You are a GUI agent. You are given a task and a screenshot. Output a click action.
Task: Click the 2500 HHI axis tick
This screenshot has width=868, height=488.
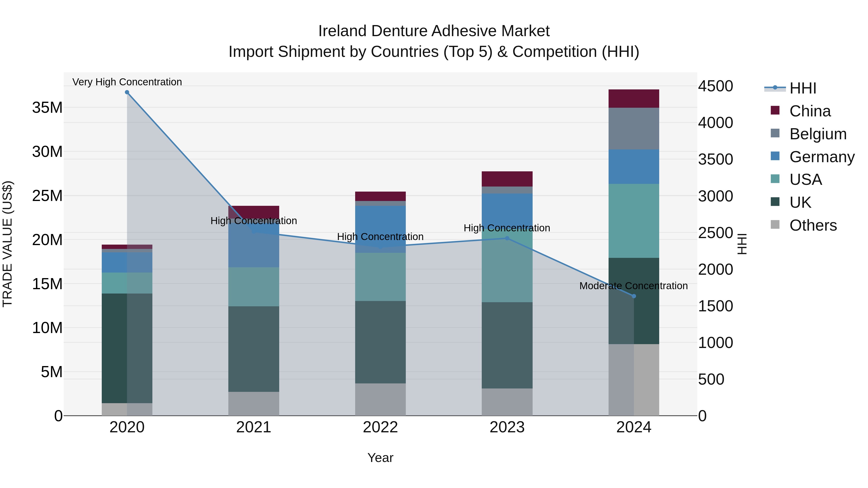pos(715,233)
